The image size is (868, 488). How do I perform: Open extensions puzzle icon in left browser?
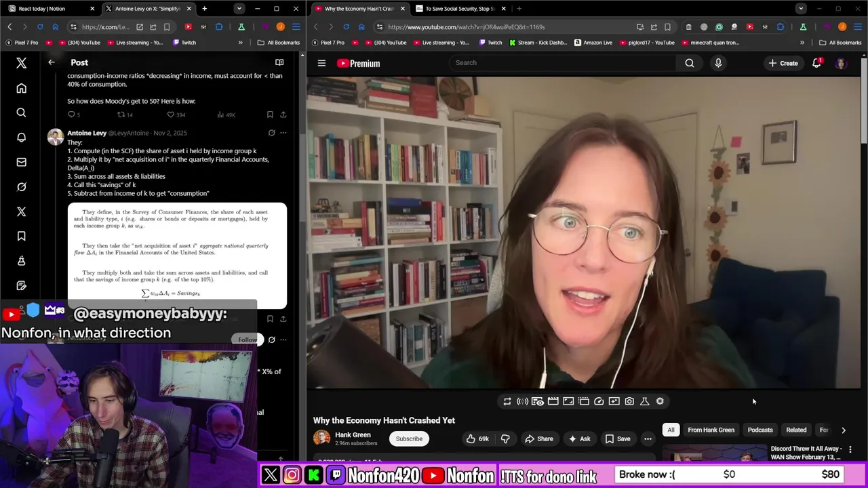218,27
